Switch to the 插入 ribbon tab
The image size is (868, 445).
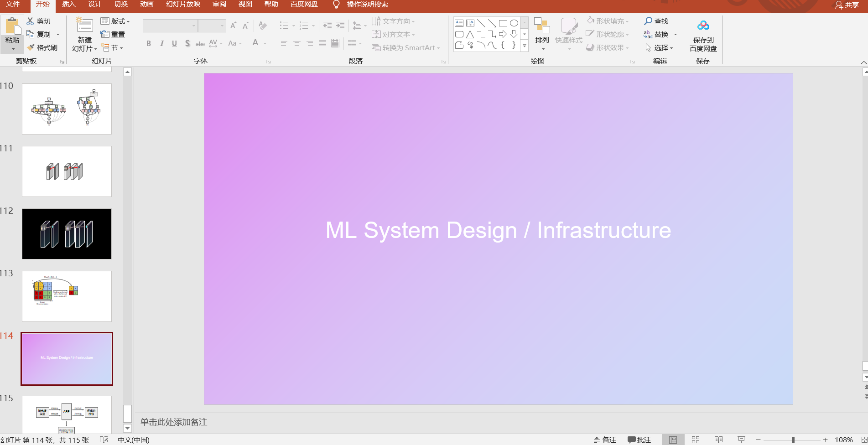click(68, 5)
